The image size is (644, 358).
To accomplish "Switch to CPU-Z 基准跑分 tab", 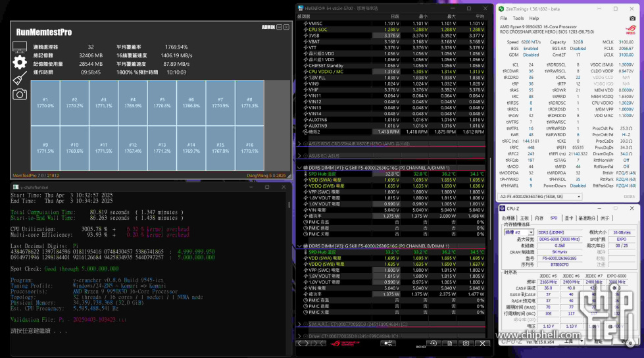I will pyautogui.click(x=587, y=218).
